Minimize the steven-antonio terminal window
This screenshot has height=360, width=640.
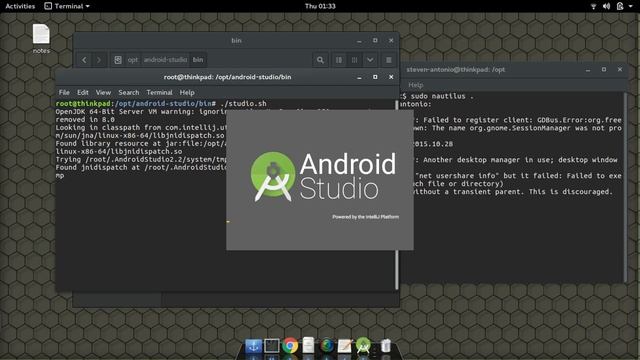(588, 70)
